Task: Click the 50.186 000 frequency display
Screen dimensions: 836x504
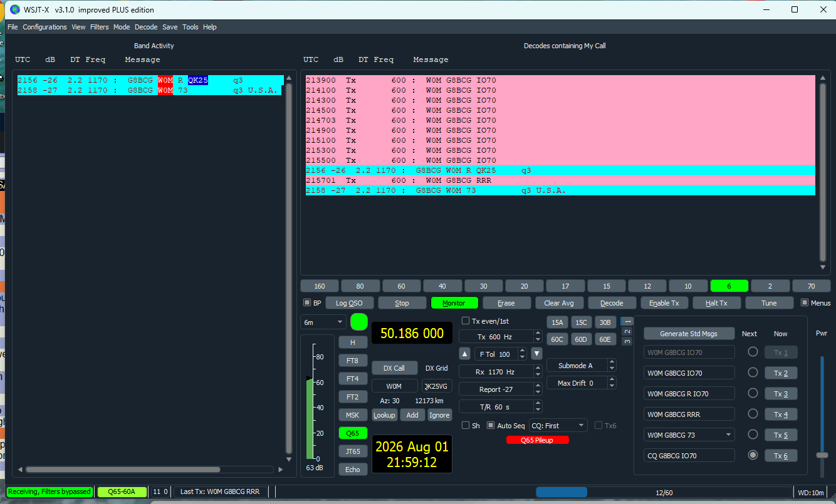Action: [x=412, y=333]
